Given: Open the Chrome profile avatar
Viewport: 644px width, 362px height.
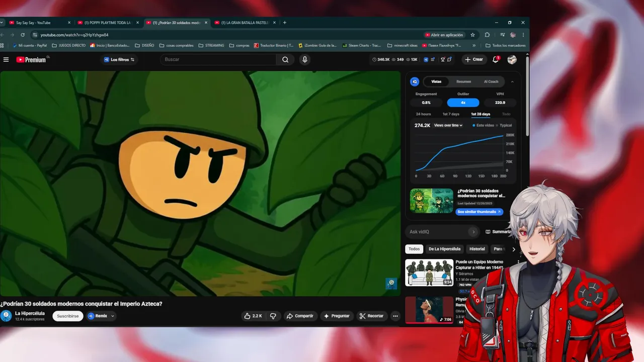Looking at the screenshot, I should click(513, 35).
